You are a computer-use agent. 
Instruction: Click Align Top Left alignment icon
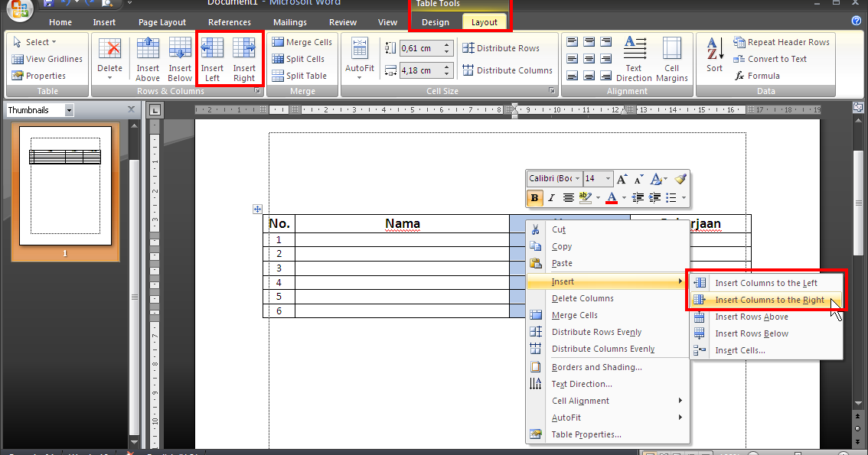pos(573,41)
